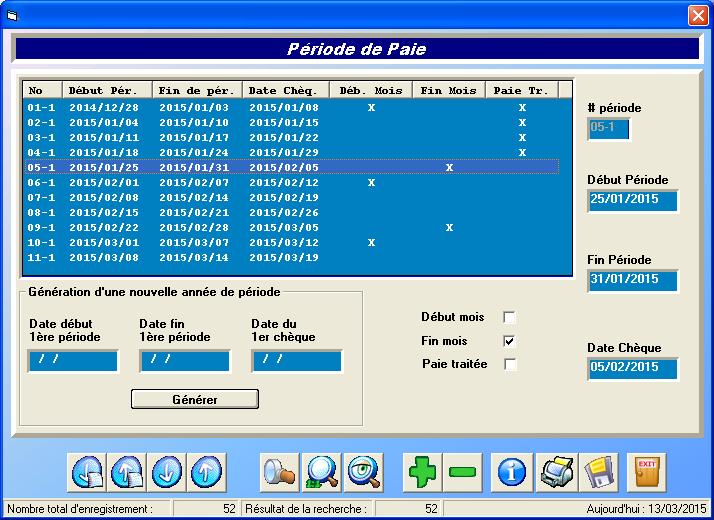Click the stamp search icon
The height and width of the screenshot is (520, 714).
point(279,471)
